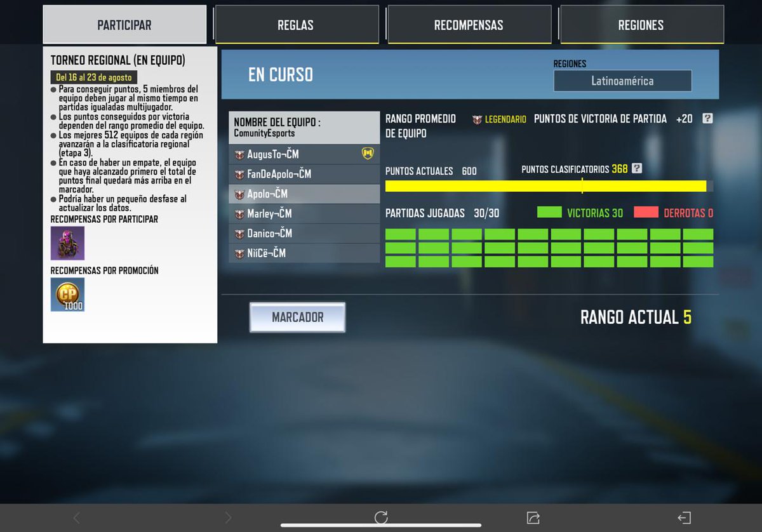
Task: Select team member Marley¬ČM
Action: tap(304, 213)
